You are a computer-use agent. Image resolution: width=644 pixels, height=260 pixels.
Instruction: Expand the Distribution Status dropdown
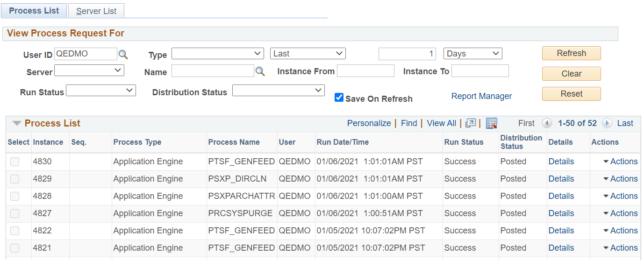click(x=278, y=91)
